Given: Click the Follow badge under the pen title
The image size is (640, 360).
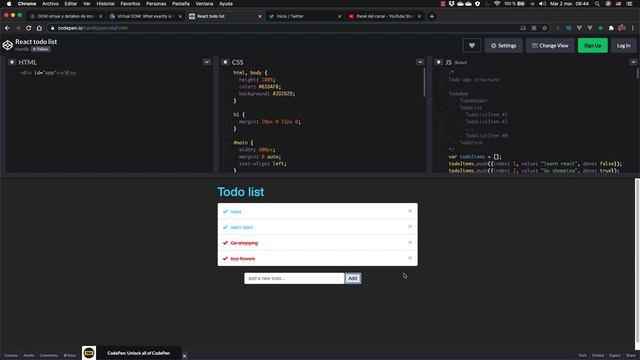Looking at the screenshot, I should click(41, 49).
